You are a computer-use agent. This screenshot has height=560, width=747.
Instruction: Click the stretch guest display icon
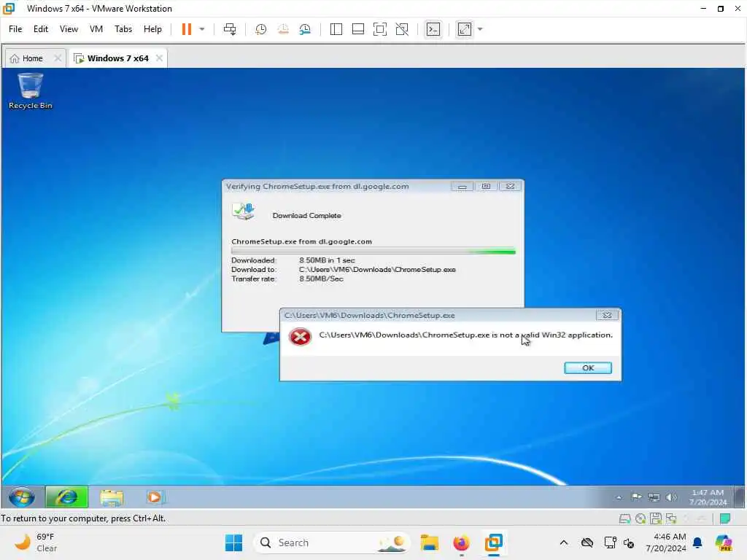tap(465, 29)
